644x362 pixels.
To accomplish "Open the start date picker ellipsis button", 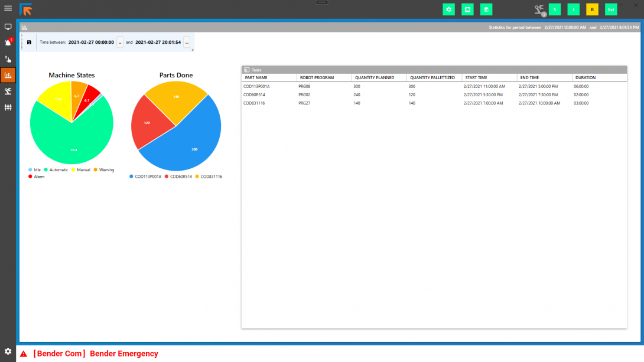I will [x=120, y=43].
